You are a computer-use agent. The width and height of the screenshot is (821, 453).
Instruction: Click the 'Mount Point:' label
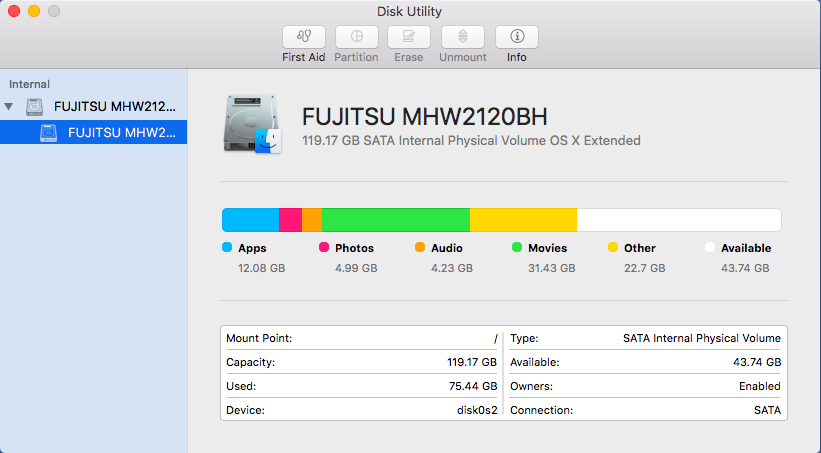259,338
